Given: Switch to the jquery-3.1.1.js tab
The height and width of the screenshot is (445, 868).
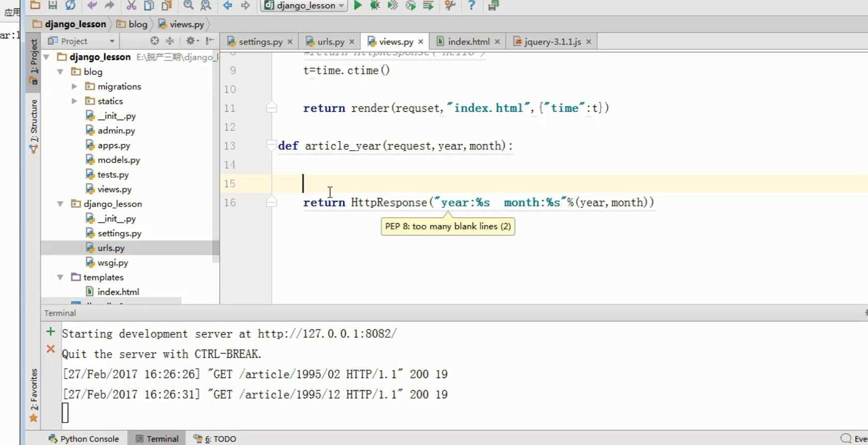Looking at the screenshot, I should pos(552,41).
